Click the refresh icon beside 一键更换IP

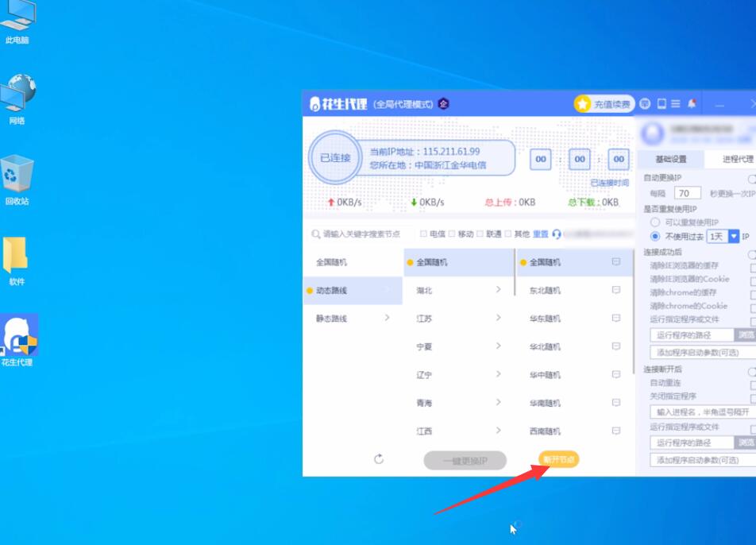click(x=379, y=458)
